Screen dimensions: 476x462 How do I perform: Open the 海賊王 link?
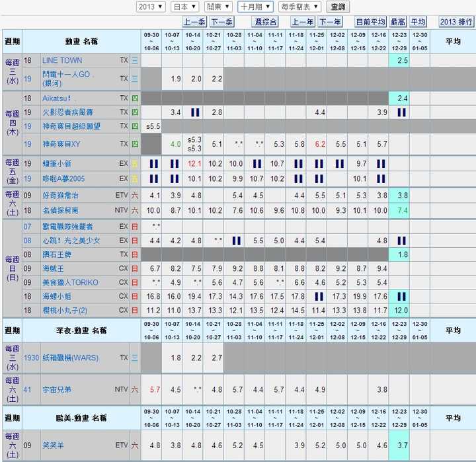53,268
